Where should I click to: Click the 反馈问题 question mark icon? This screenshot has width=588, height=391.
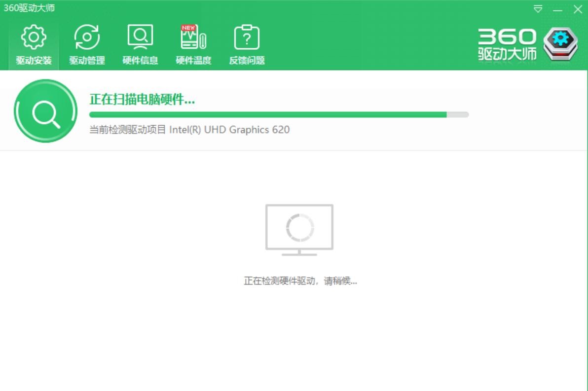point(247,37)
